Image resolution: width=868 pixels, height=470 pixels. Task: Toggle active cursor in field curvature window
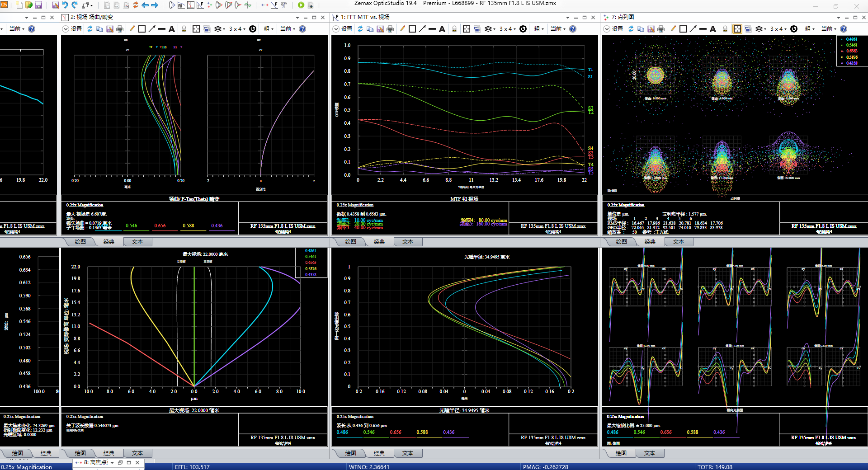[196, 29]
